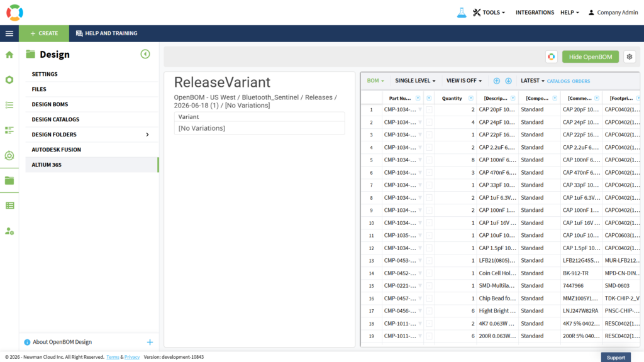Open INTEGRATIONS in the header
This screenshot has width=644, height=362.
pyautogui.click(x=535, y=13)
